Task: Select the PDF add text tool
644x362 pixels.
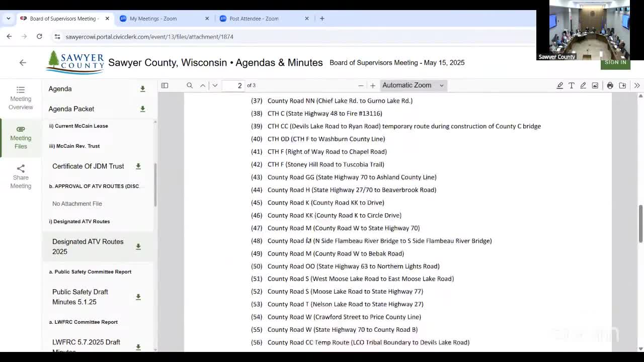Action: click(x=572, y=85)
